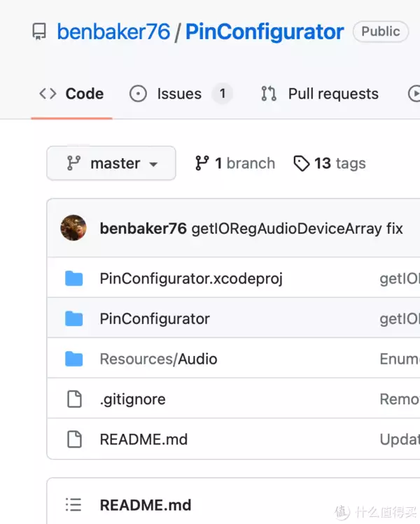Open the README.md file row
The height and width of the screenshot is (524, 420).
click(143, 439)
